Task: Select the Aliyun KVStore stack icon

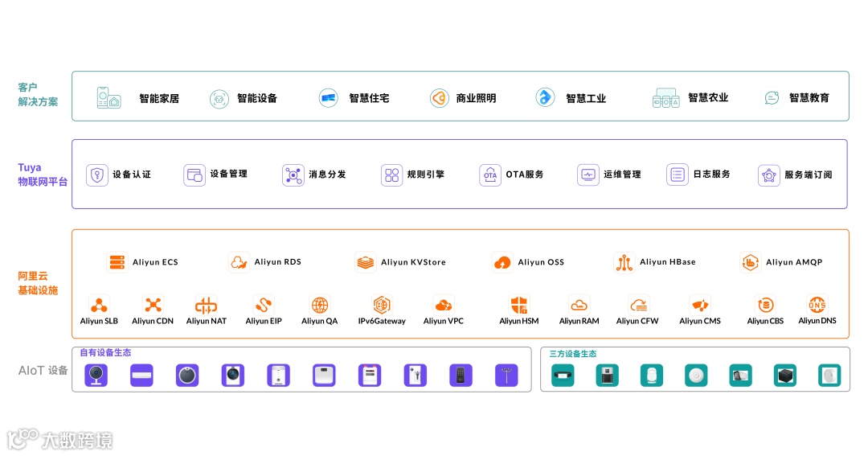Action: [x=365, y=262]
